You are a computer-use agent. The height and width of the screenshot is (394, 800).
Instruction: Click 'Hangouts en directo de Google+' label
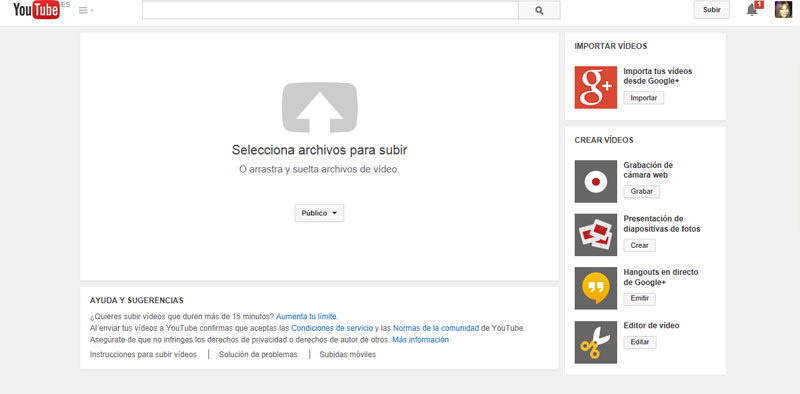point(661,277)
